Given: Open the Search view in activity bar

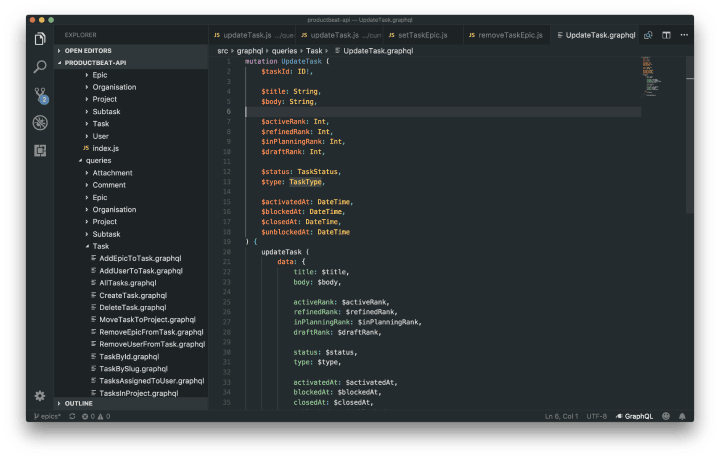Looking at the screenshot, I should [40, 67].
